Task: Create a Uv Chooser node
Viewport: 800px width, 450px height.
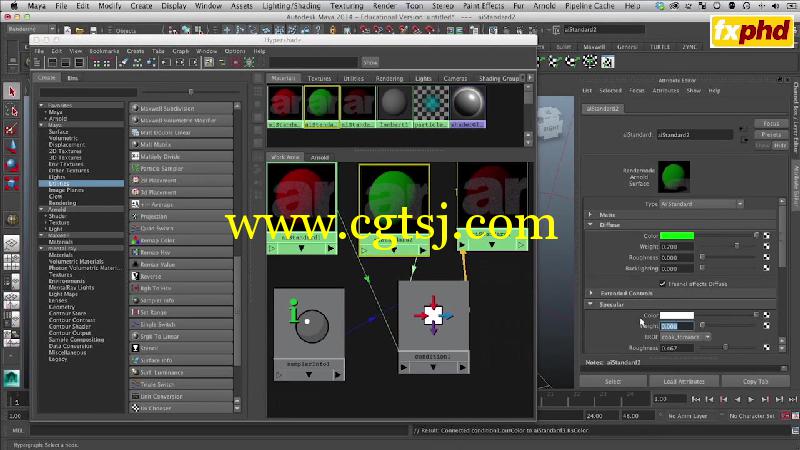Action: coord(181,408)
